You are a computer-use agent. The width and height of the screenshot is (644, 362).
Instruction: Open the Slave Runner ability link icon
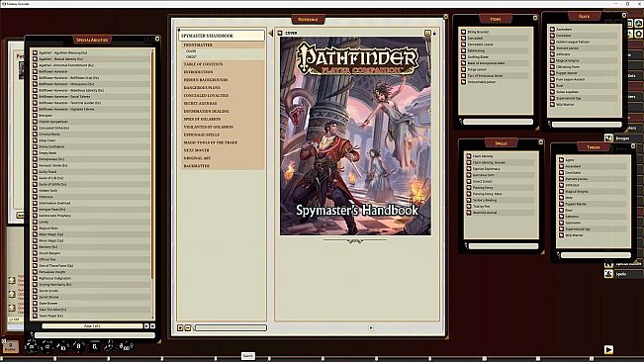(35, 304)
